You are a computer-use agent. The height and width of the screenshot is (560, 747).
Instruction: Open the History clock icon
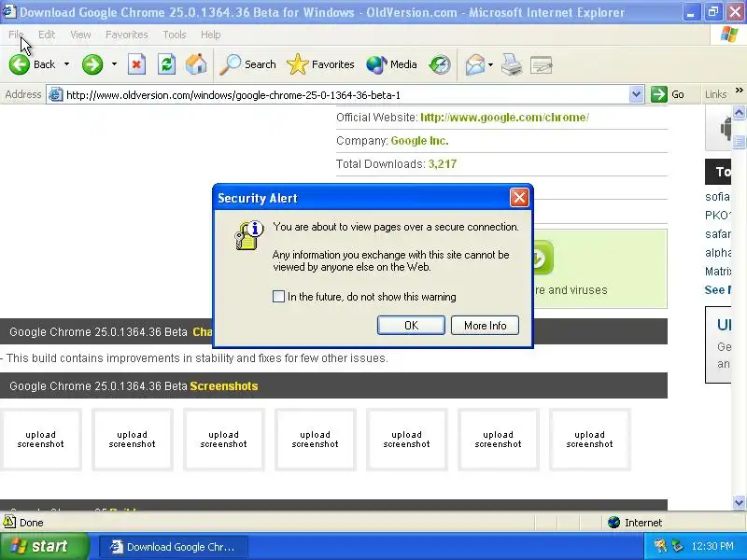pyautogui.click(x=440, y=64)
